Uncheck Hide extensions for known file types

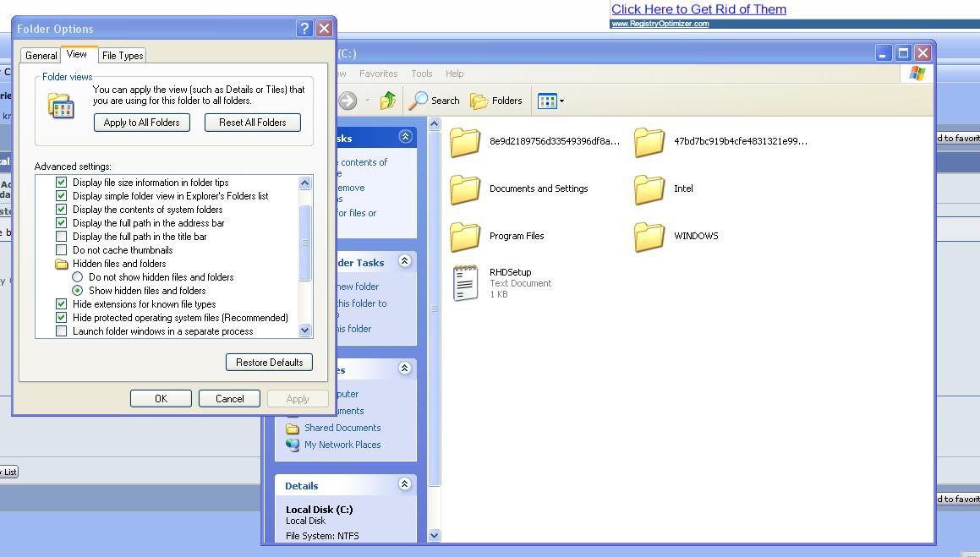click(x=61, y=304)
